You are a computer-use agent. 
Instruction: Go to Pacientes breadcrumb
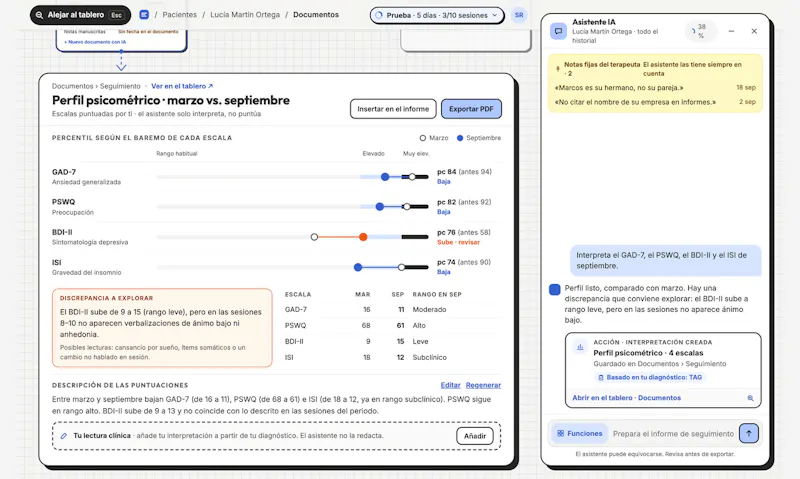pos(180,15)
